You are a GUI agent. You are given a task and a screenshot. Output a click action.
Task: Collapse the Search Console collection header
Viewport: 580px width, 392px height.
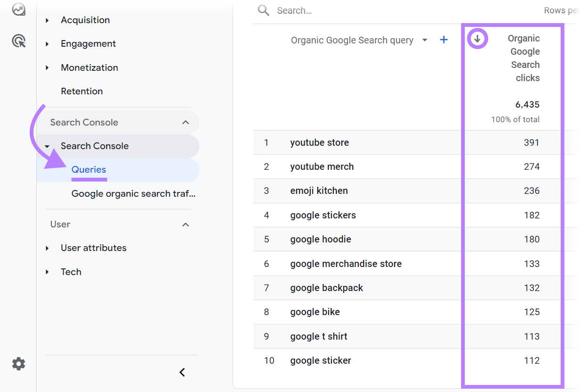(186, 123)
